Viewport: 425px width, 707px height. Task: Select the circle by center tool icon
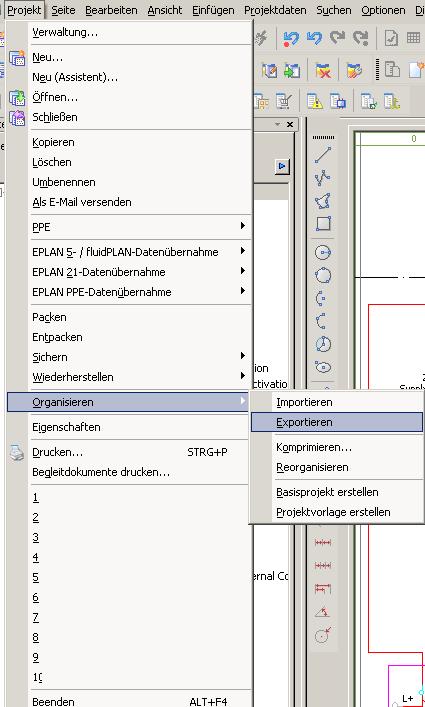tap(323, 252)
